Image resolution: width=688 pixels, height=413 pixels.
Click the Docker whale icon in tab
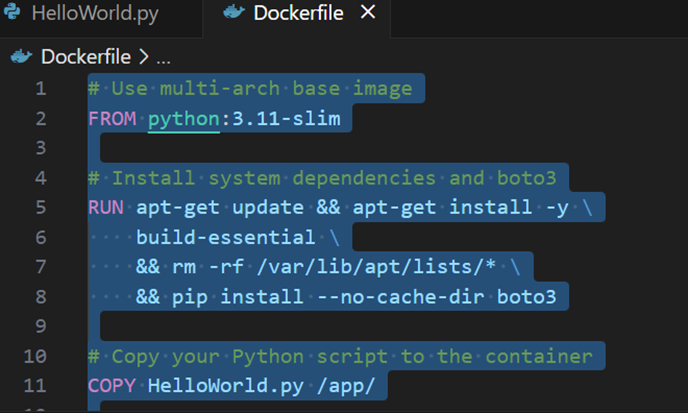[234, 12]
